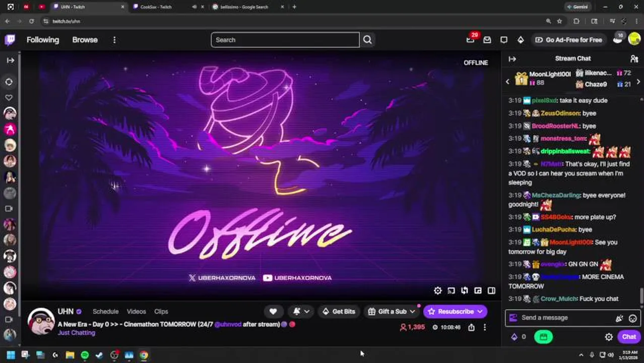Screen dimensions: 644x363
Task: Open the Just Chatting category link
Action: point(76,333)
